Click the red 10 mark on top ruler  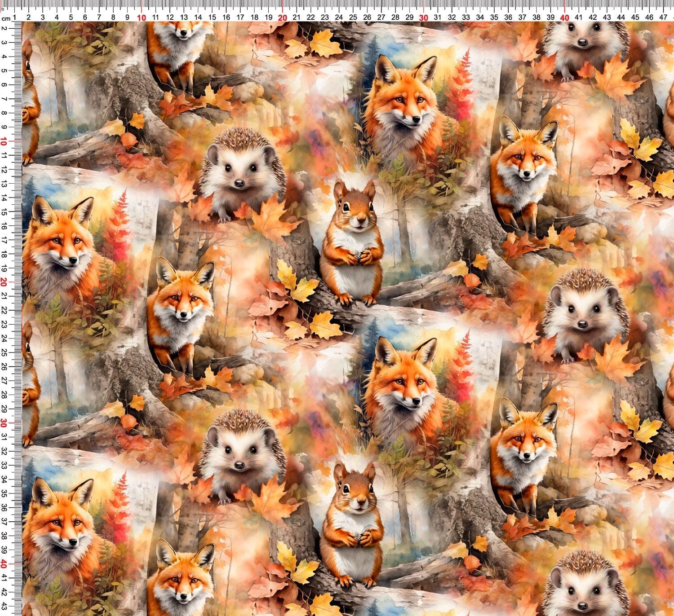(x=142, y=18)
